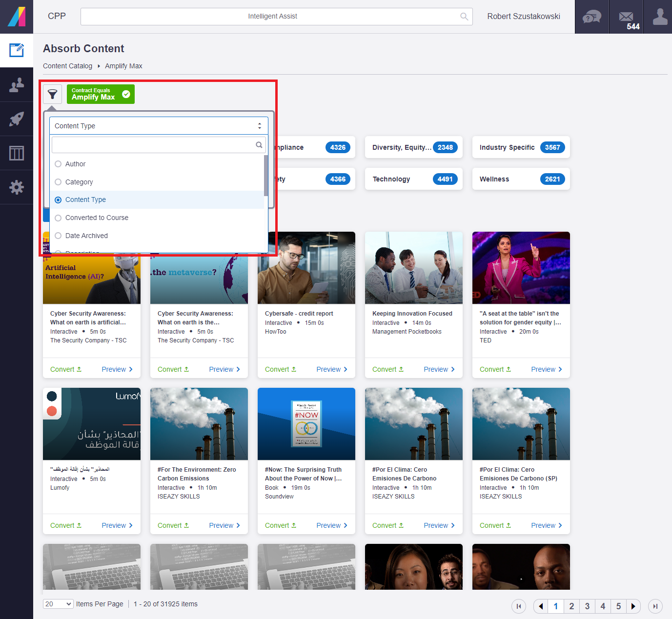Open the settings gear sidebar icon
This screenshot has height=619, width=672.
tap(17, 187)
